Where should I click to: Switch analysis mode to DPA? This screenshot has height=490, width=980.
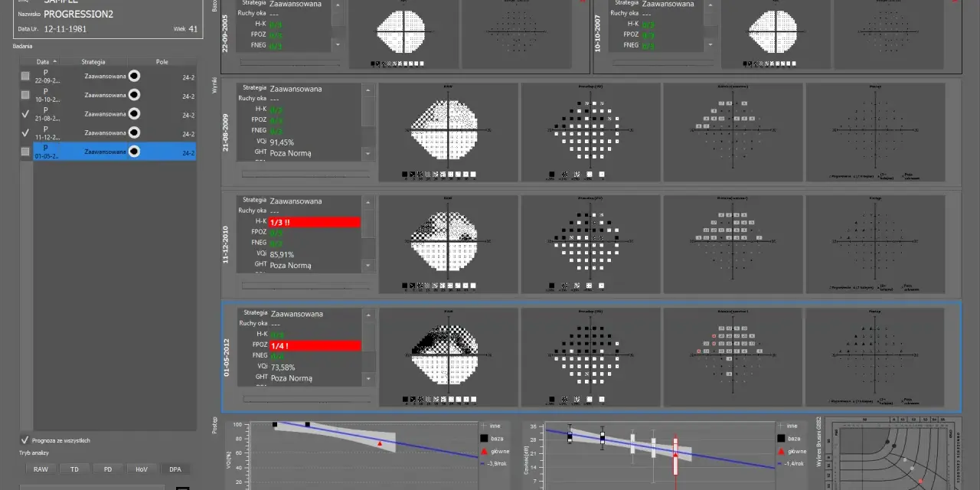click(x=175, y=469)
